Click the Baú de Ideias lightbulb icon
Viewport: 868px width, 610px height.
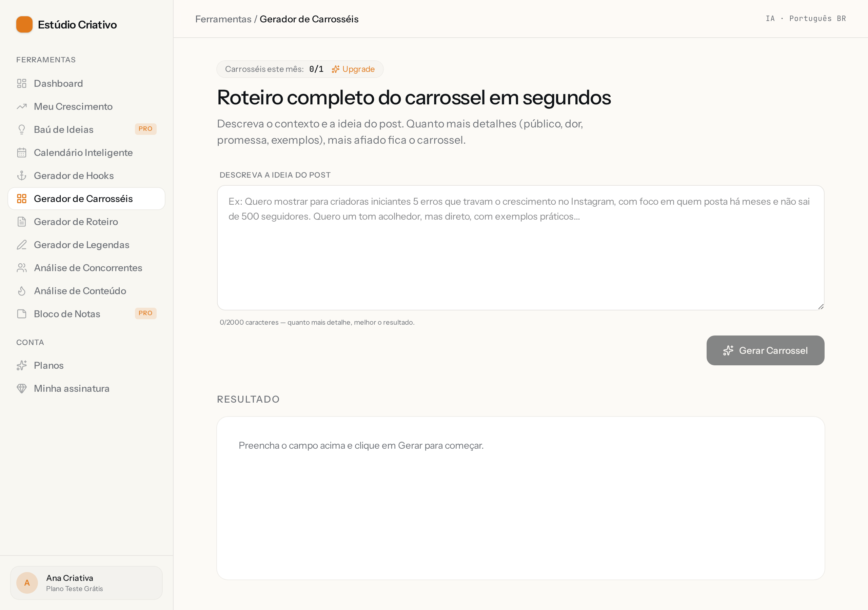point(22,130)
